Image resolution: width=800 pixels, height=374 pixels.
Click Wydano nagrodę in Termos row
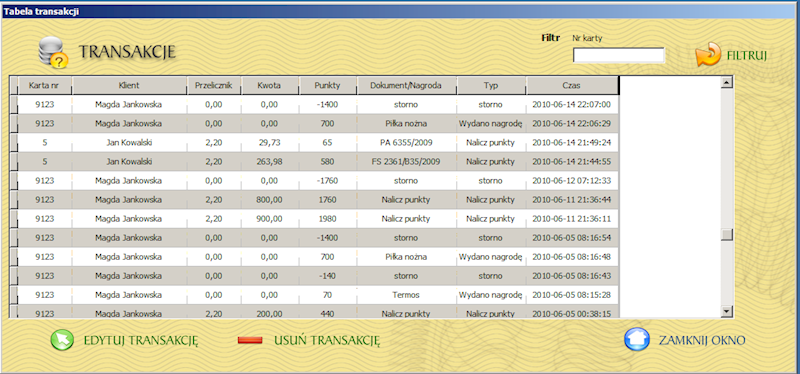490,295
